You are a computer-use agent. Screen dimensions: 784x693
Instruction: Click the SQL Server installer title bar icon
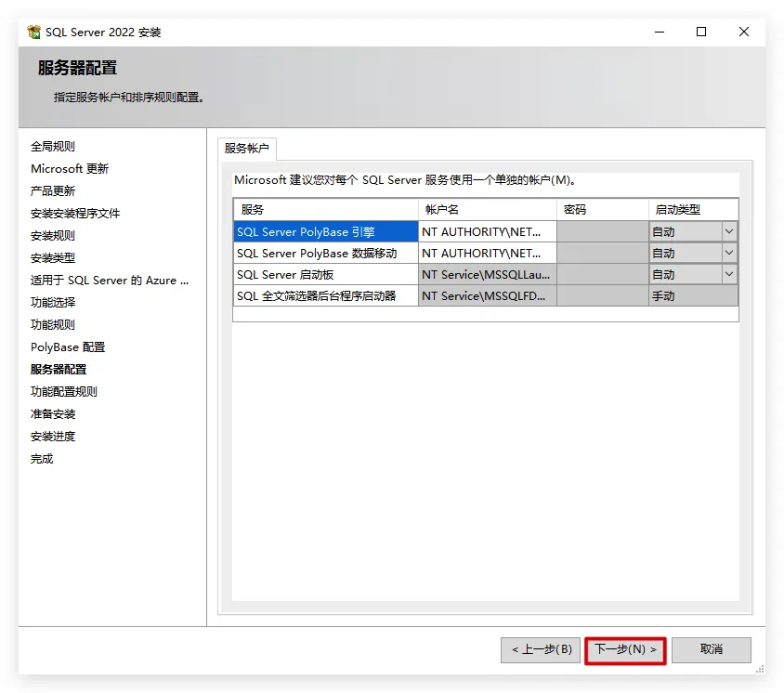[34, 33]
